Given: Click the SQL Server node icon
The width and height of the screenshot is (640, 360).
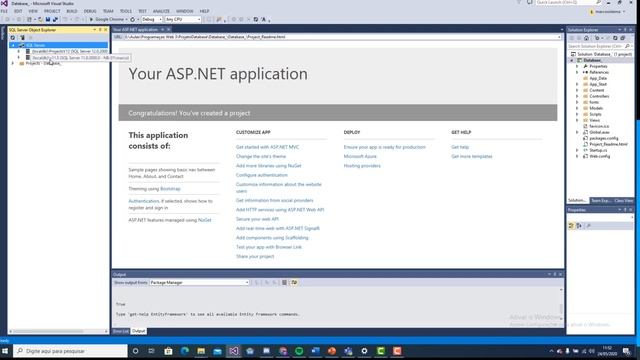Looking at the screenshot, I should click(x=22, y=45).
